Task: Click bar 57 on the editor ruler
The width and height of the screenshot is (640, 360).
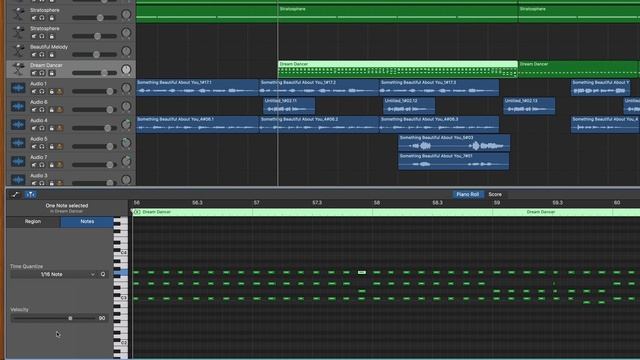Action: [x=256, y=202]
